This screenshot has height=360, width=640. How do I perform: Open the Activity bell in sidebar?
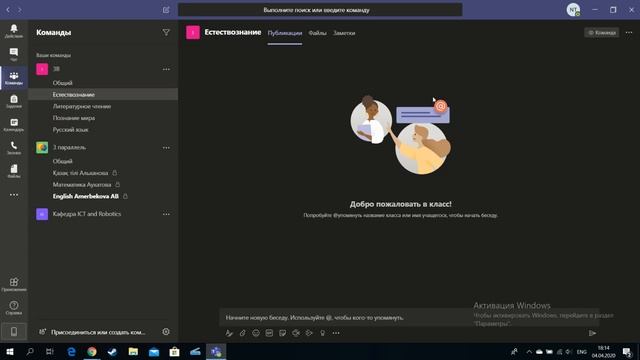pos(13,31)
